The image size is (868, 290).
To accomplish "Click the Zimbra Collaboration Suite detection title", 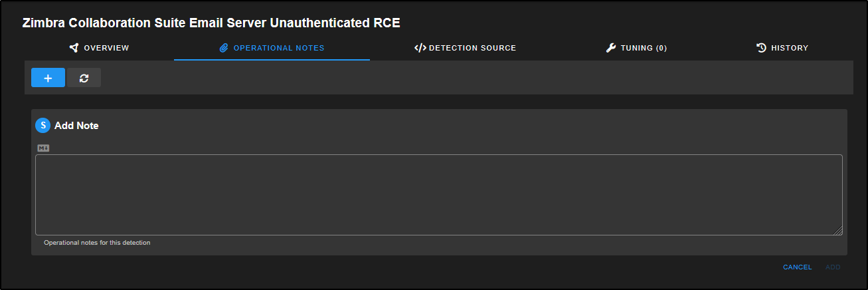I will (211, 23).
